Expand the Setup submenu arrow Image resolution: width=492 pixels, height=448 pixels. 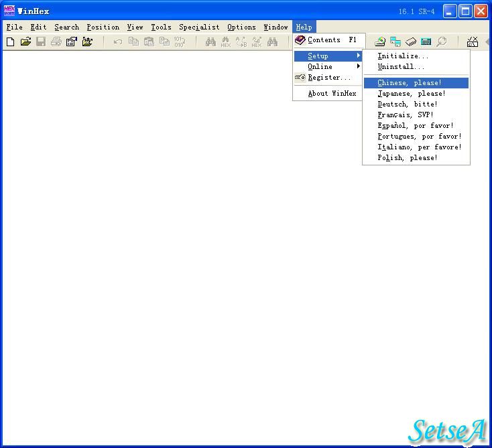click(359, 56)
